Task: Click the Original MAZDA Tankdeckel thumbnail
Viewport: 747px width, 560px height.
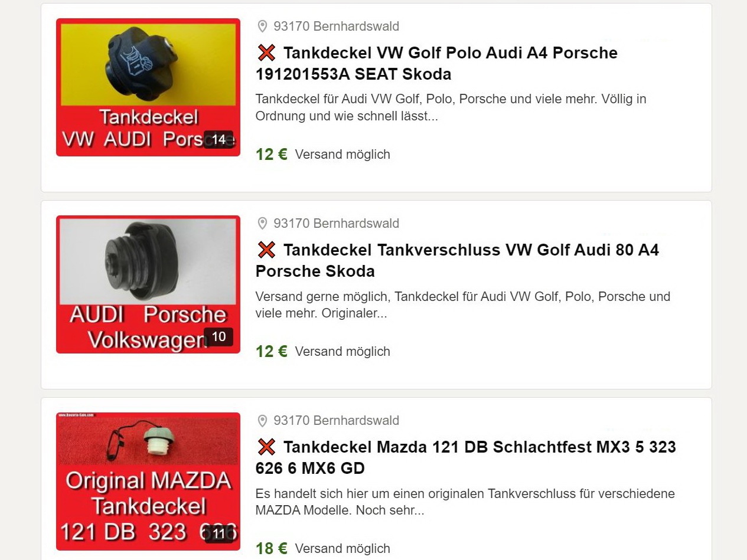Action: (148, 482)
